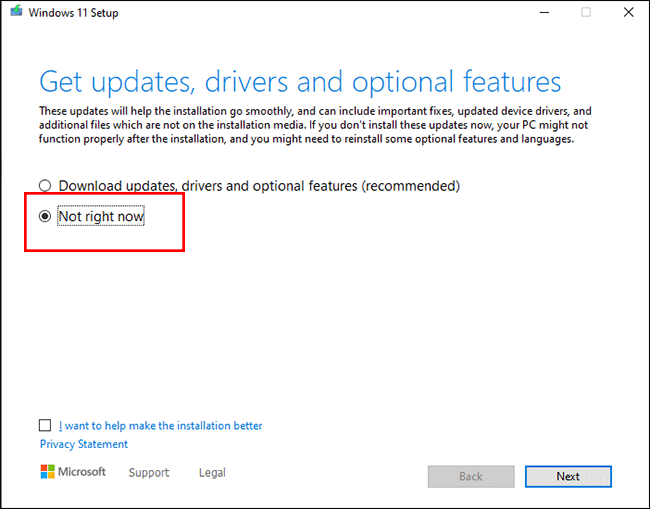
Task: Close the Windows 11 Setup window
Action: pyautogui.click(x=627, y=13)
